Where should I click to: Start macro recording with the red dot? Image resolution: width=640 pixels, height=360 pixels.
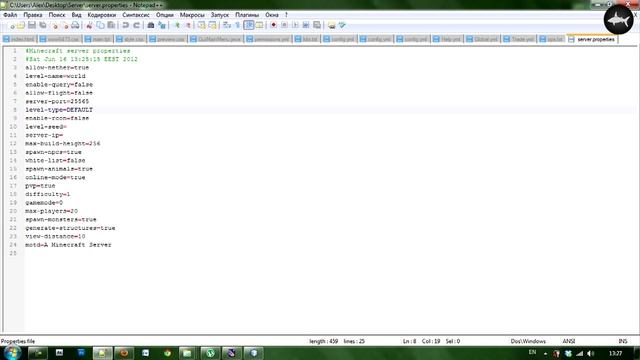273,25
